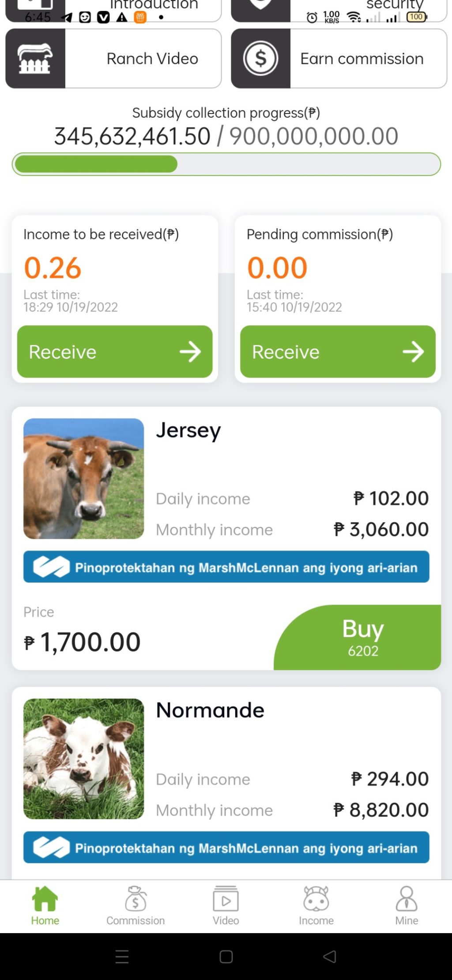Open the Android recent apps menu
The height and width of the screenshot is (980, 452).
[122, 957]
